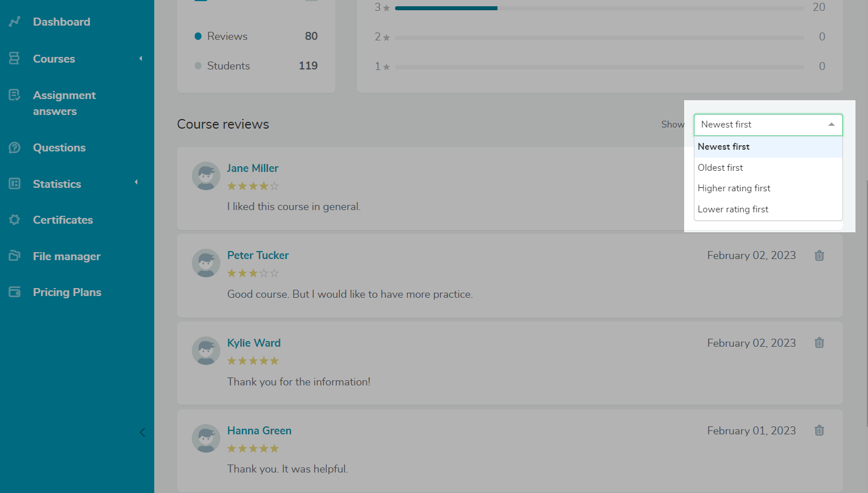Delete Hanna Green's review with trash icon
This screenshot has width=868, height=493.
(x=819, y=430)
